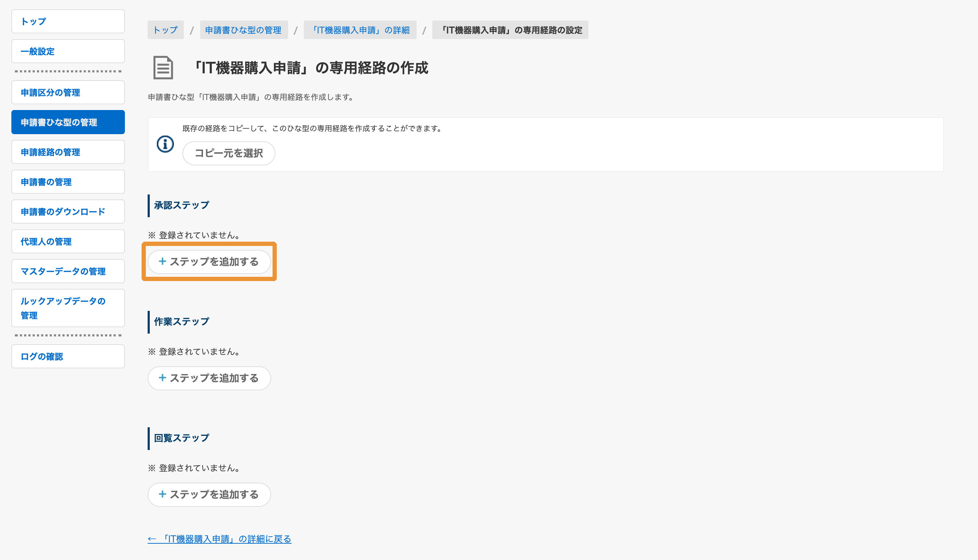This screenshot has height=560, width=978.
Task: Click the 作業ステップ section heading
Action: tap(182, 322)
